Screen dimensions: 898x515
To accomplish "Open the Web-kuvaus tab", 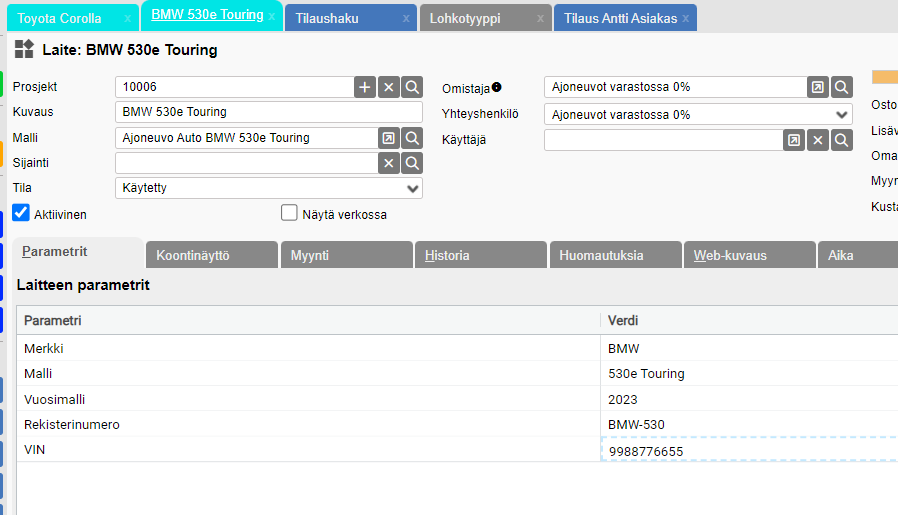I will (750, 255).
